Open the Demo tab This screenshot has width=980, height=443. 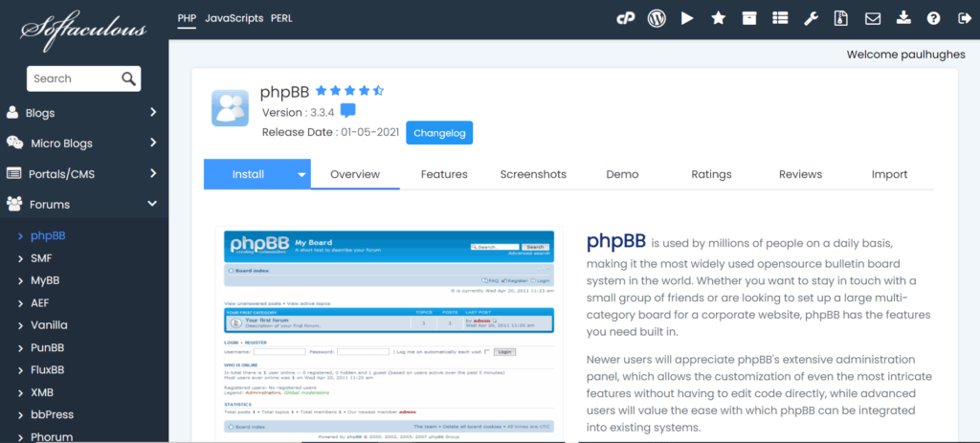(x=622, y=174)
